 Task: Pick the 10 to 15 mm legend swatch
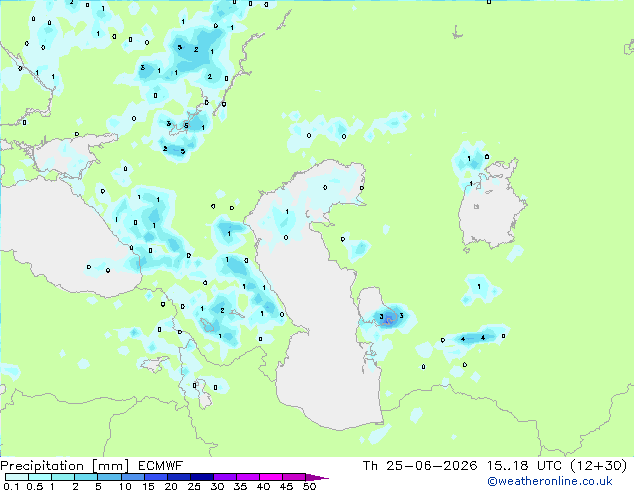tap(132, 477)
